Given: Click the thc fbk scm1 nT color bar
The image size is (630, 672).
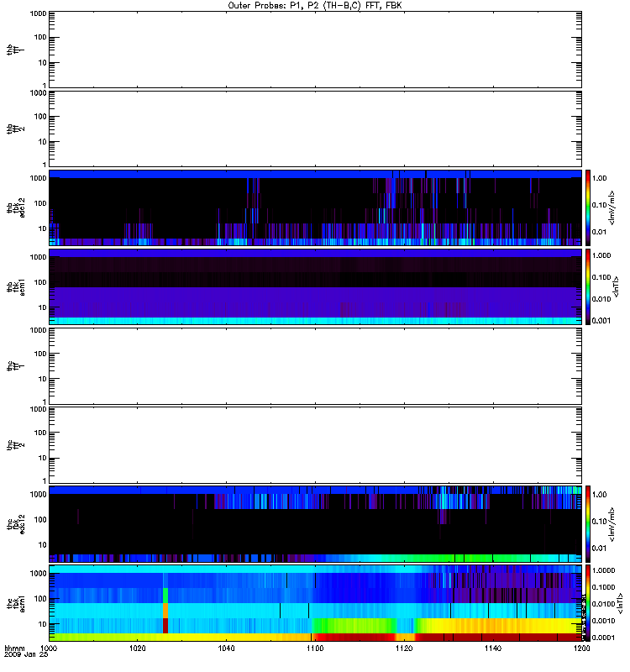Looking at the screenshot, I should tap(588, 603).
